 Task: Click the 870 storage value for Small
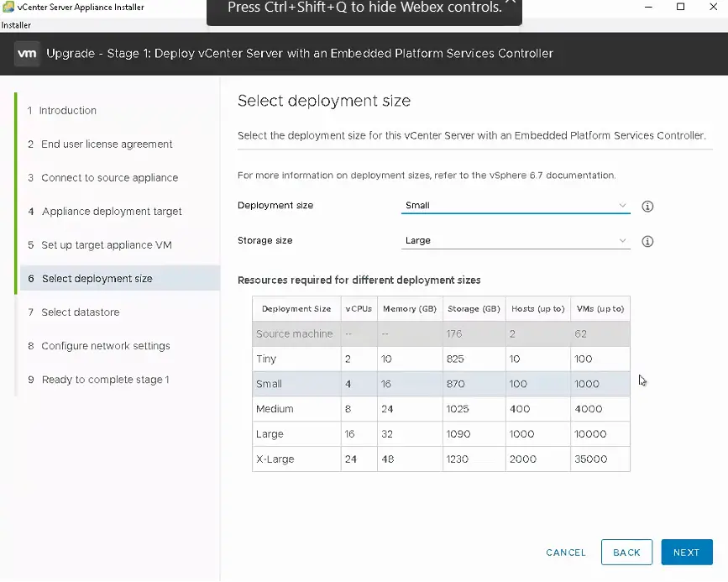[x=455, y=384]
